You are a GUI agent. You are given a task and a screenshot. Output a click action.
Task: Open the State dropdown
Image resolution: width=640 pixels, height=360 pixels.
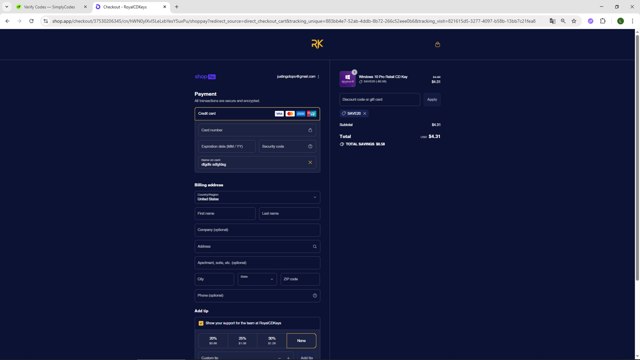pyautogui.click(x=257, y=279)
